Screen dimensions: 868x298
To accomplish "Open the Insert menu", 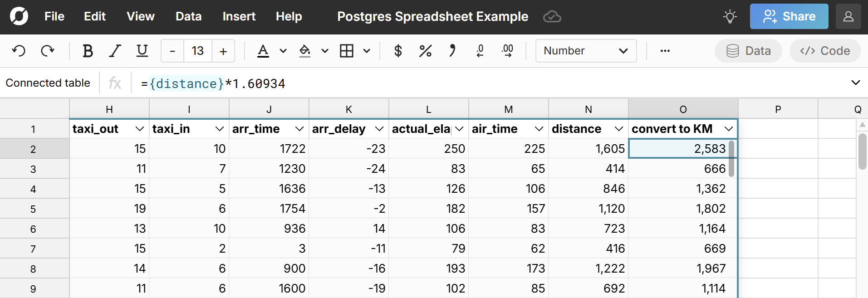I will point(239,17).
